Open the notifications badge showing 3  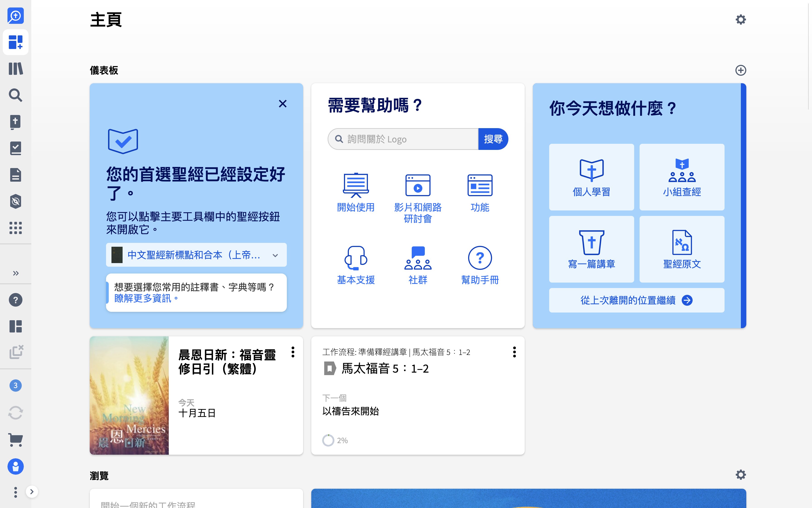15,385
